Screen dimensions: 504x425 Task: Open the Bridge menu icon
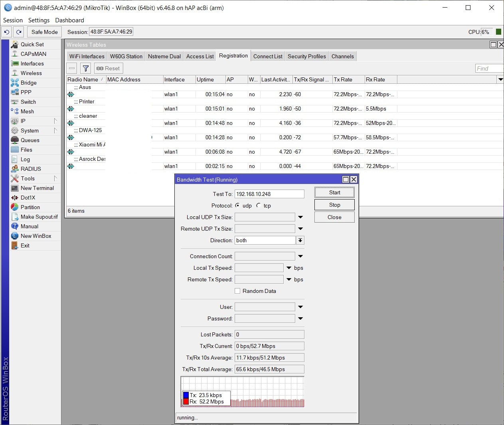coord(15,83)
